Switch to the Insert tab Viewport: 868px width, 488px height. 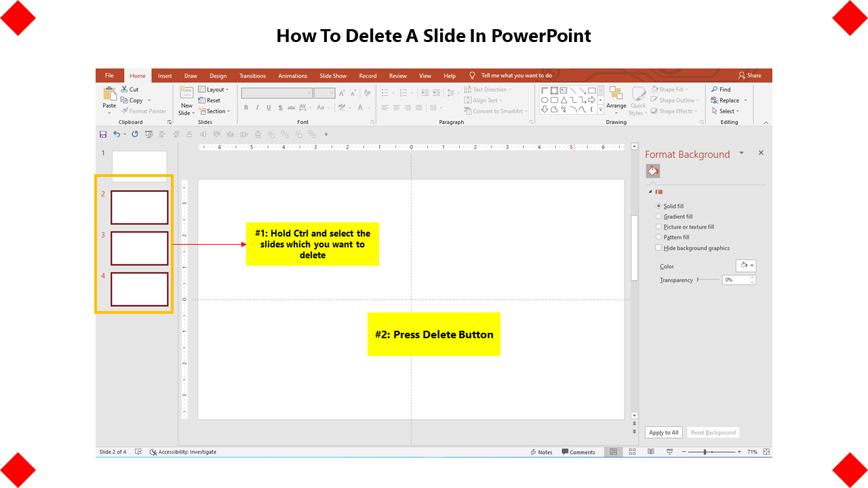tap(165, 76)
